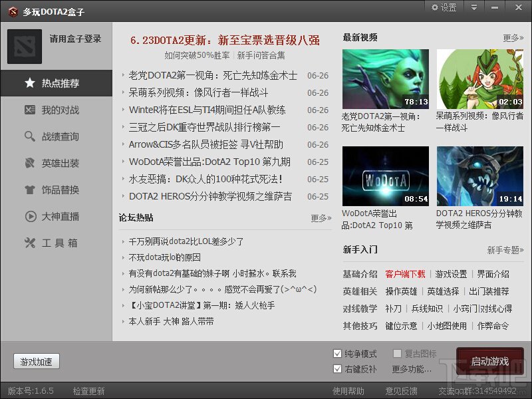Screen dimensions: 532x399
Task: Click the 游戏加速 button
Action: [37, 362]
